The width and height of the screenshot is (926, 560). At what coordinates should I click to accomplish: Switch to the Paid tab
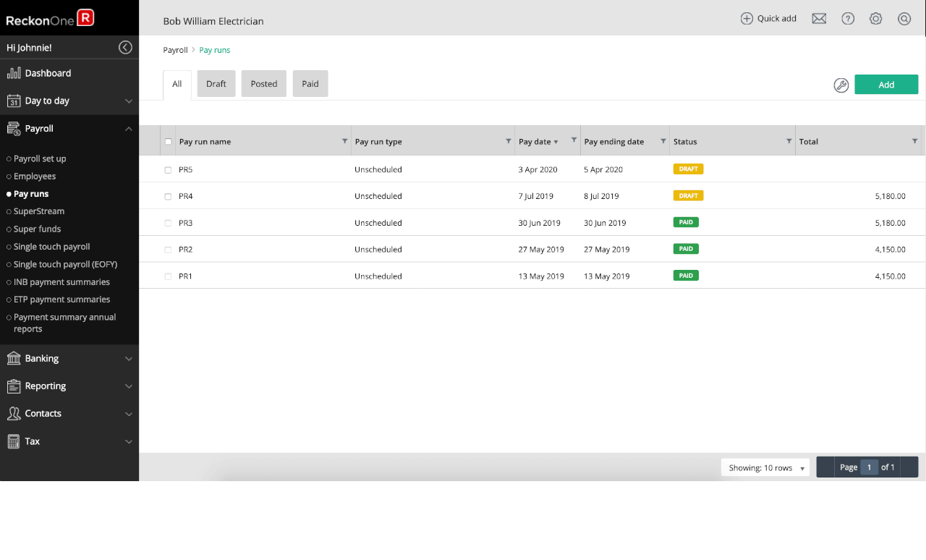tap(310, 84)
